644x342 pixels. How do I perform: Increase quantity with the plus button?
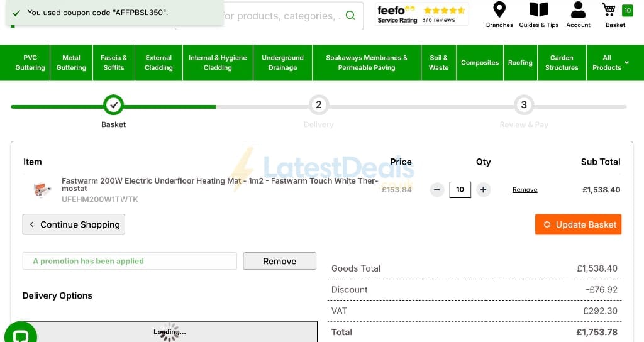[x=483, y=190]
